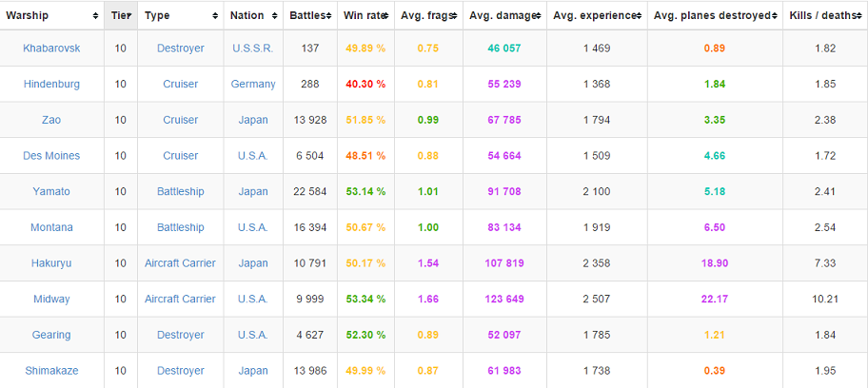Select the 49.89 % win rate value
868x388 pixels.
coord(365,48)
